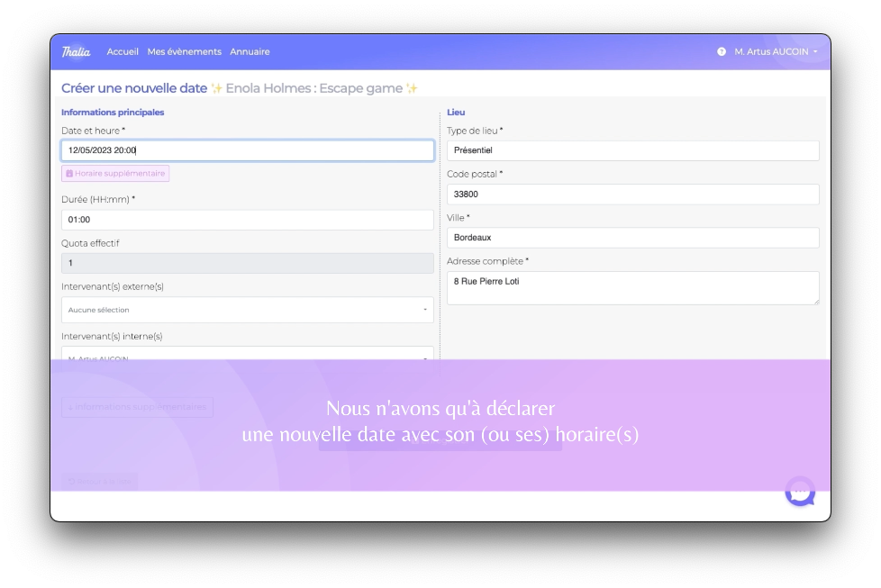Open the Intervenant(s) interne(s) selector
The image size is (881, 588).
247,357
